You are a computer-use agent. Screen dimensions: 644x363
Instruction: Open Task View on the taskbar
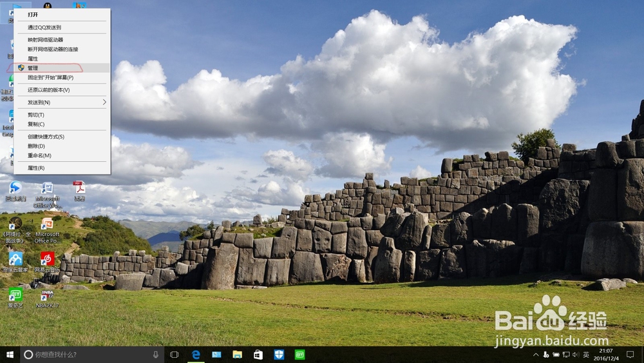click(x=174, y=355)
